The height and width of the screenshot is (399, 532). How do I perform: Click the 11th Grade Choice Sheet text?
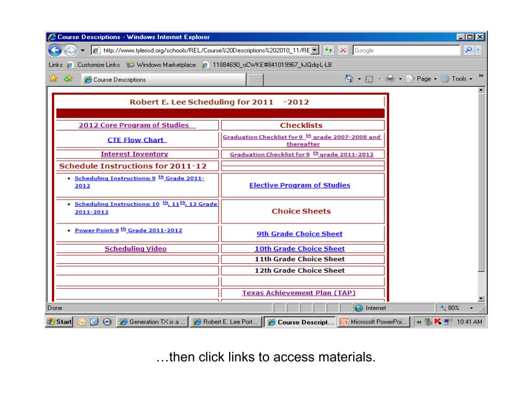pos(300,259)
